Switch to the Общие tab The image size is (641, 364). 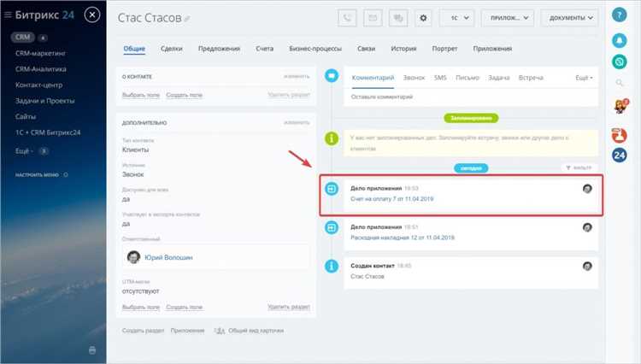[134, 49]
